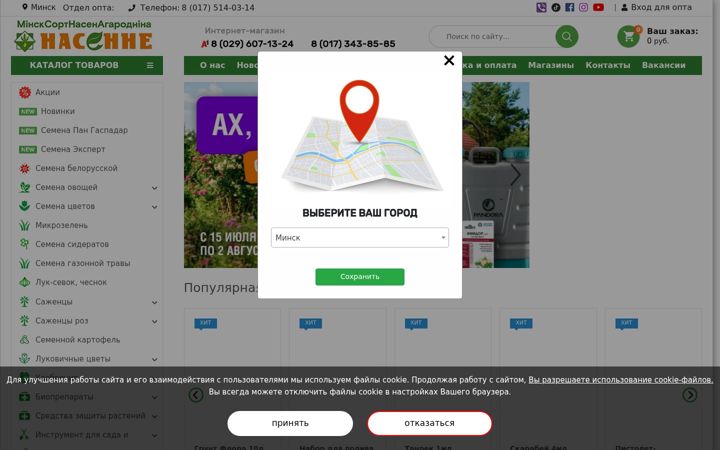
Task: Open the Facebook social icon
Action: click(x=569, y=7)
